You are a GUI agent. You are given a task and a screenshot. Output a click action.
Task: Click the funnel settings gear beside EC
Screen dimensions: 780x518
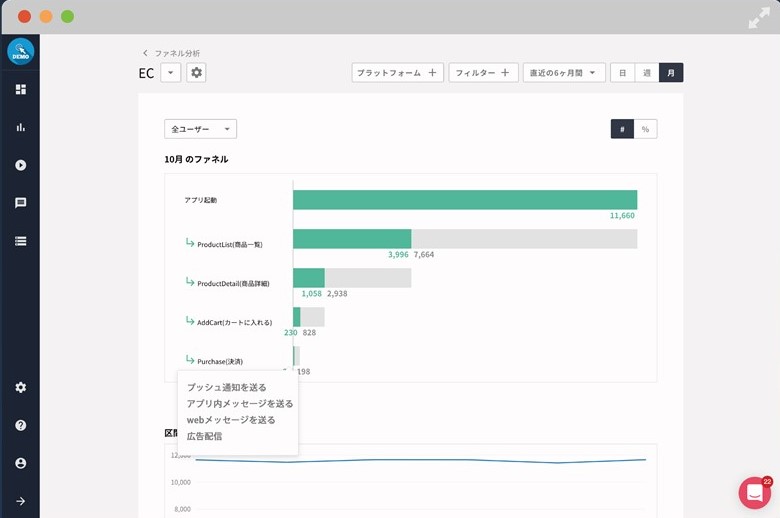pos(196,73)
